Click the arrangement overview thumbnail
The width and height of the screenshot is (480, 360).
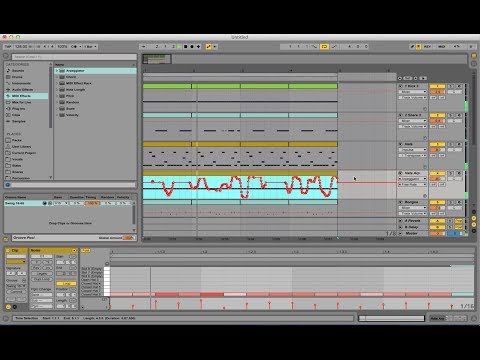point(157,59)
